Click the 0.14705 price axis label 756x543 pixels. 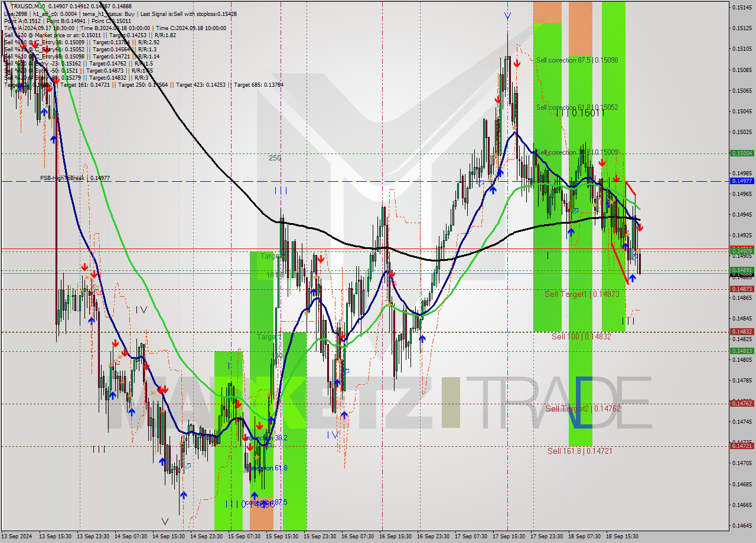[x=742, y=463]
